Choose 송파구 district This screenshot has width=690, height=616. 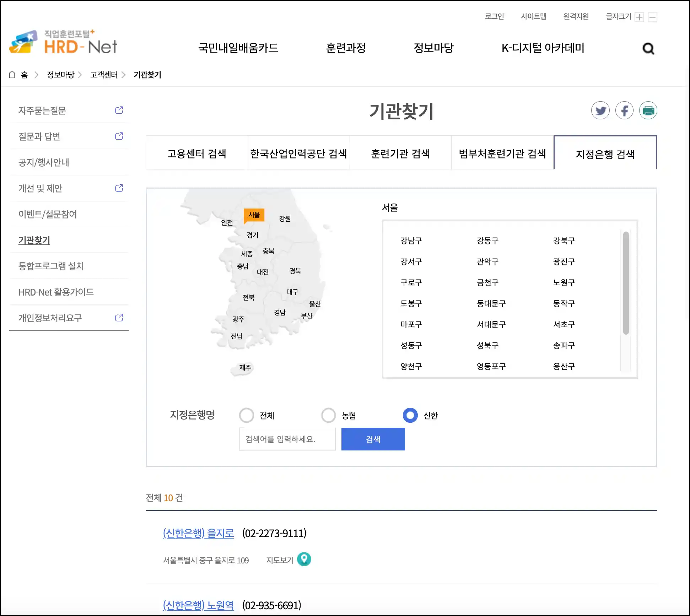[x=564, y=345]
